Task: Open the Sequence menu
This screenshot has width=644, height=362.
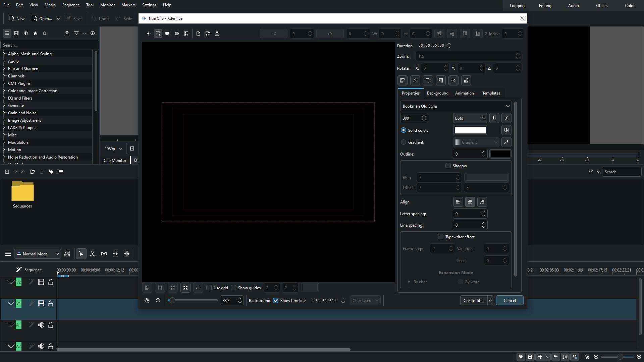Action: pyautogui.click(x=71, y=5)
